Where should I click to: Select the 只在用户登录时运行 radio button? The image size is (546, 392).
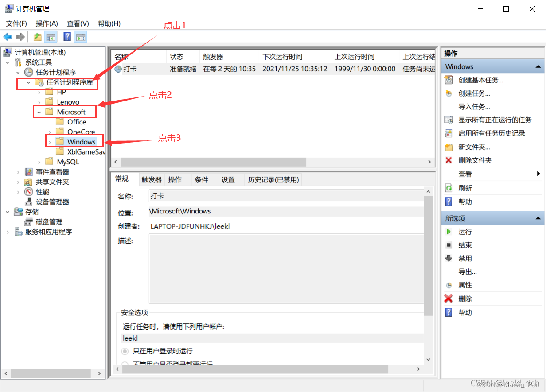click(x=125, y=351)
